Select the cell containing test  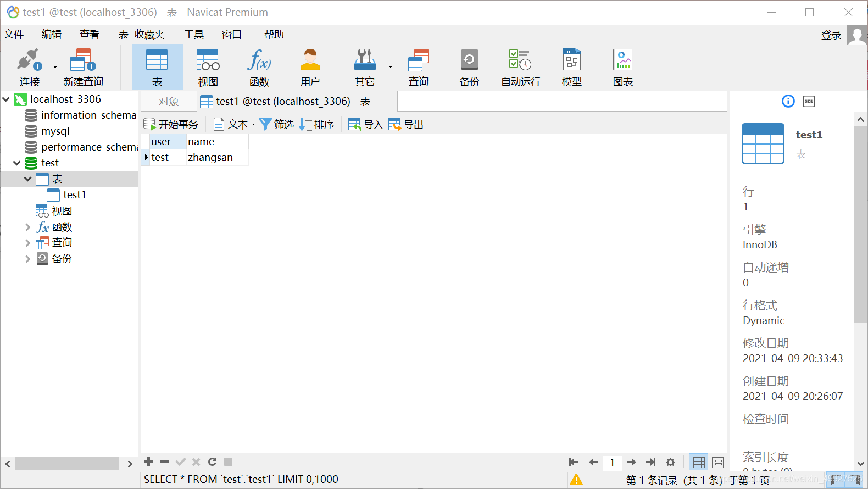tap(168, 158)
